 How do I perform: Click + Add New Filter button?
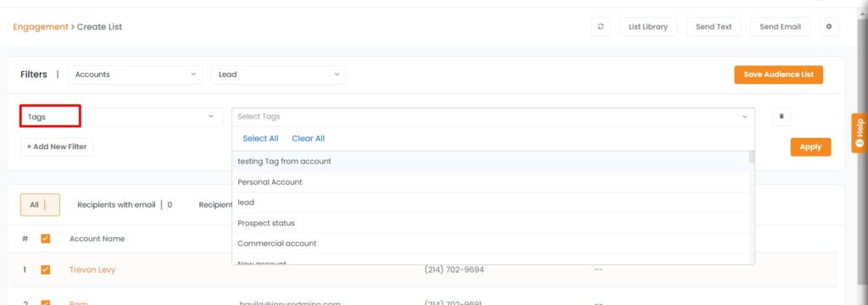(57, 147)
